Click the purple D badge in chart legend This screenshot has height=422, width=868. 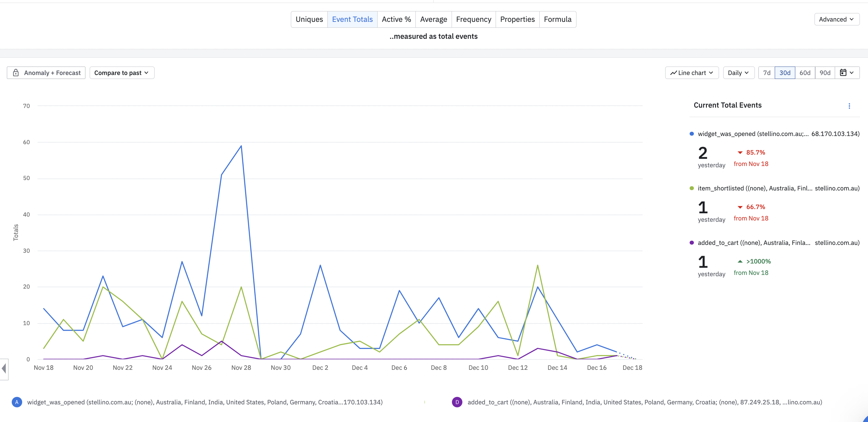tap(457, 402)
